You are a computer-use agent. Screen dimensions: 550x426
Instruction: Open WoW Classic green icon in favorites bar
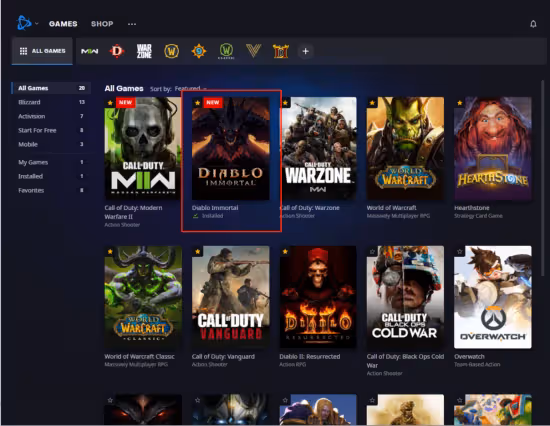pyautogui.click(x=226, y=51)
